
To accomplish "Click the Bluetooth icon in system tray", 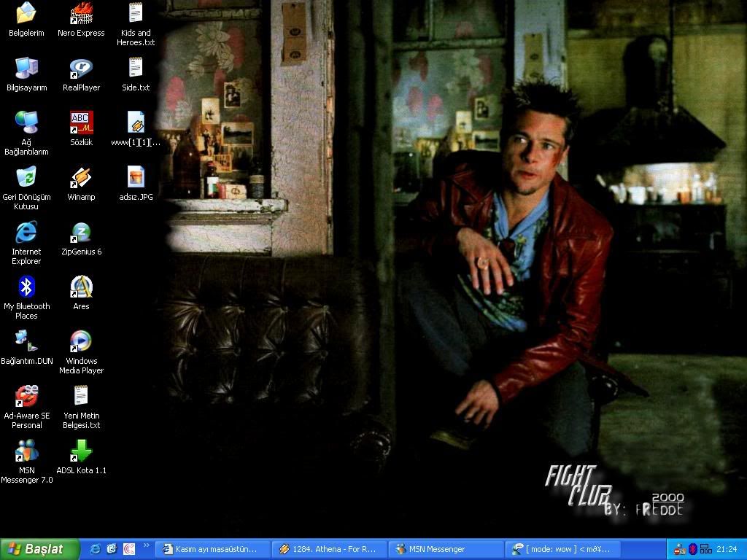I will click(x=692, y=549).
